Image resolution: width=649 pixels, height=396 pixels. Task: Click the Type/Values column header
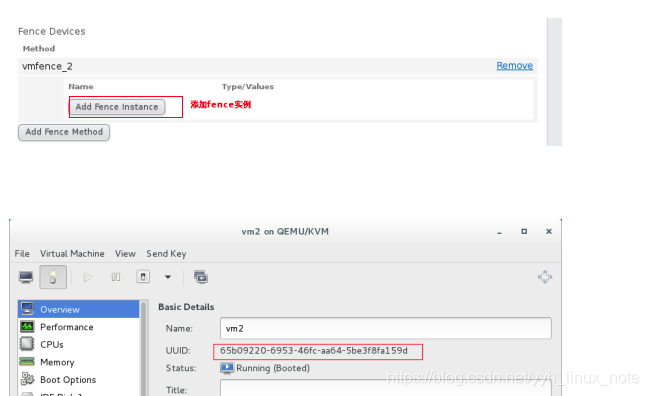tap(248, 86)
